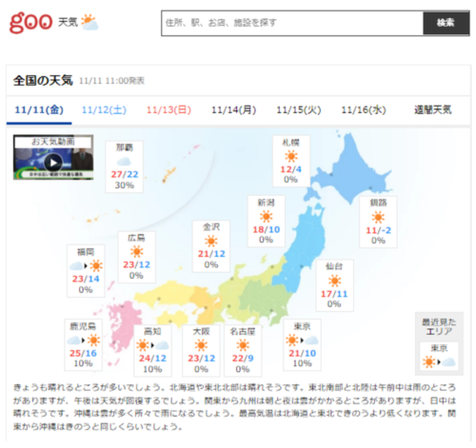Click the 17/11 temperature for 仙台
The image size is (476, 448).
coord(334,294)
